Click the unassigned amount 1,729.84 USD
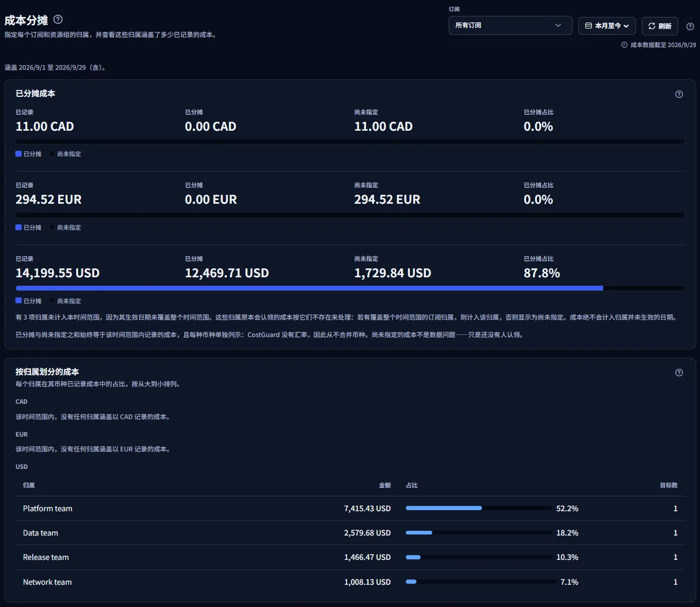The image size is (700, 607). pos(393,273)
